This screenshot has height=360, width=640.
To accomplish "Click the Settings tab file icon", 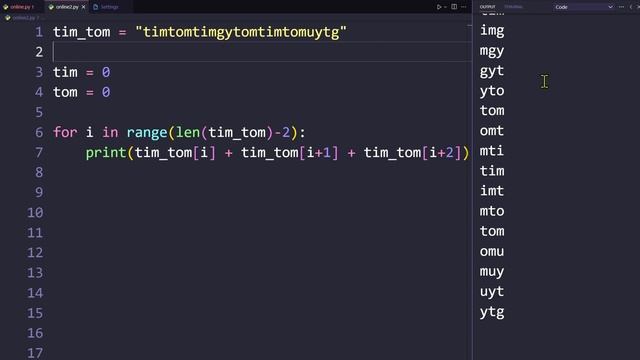I will pos(96,7).
